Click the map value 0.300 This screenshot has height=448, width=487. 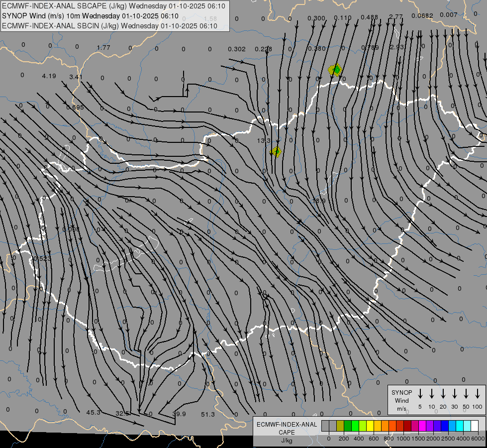click(x=316, y=18)
